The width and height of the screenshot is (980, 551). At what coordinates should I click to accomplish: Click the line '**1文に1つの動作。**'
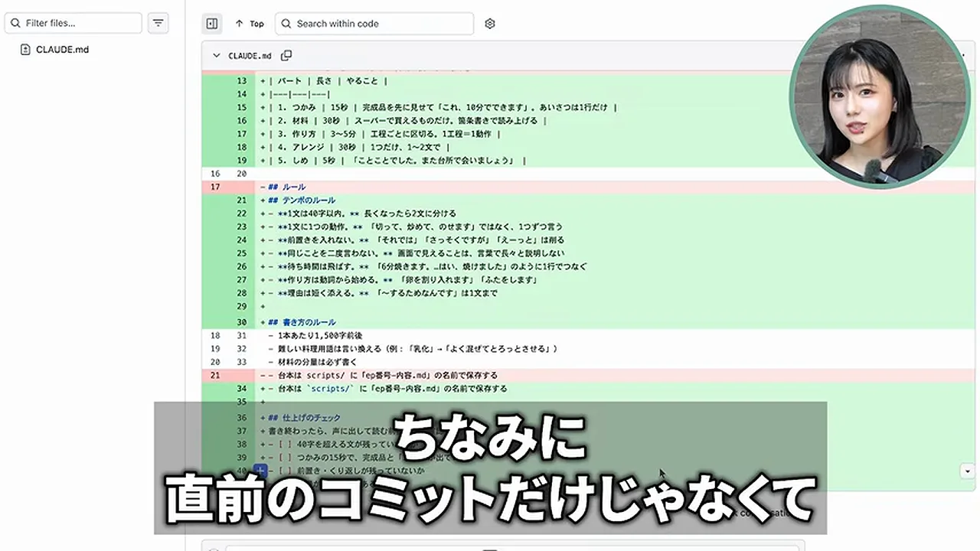pos(413,227)
